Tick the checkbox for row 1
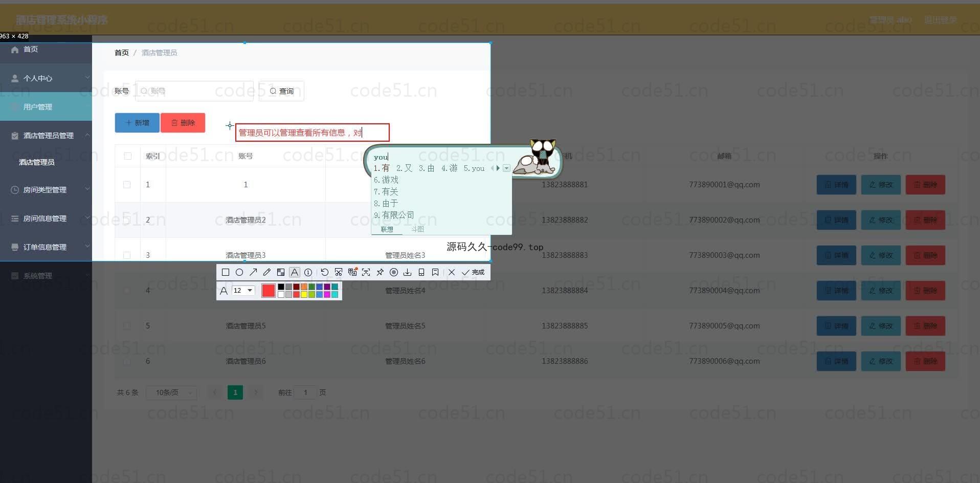 coord(127,185)
